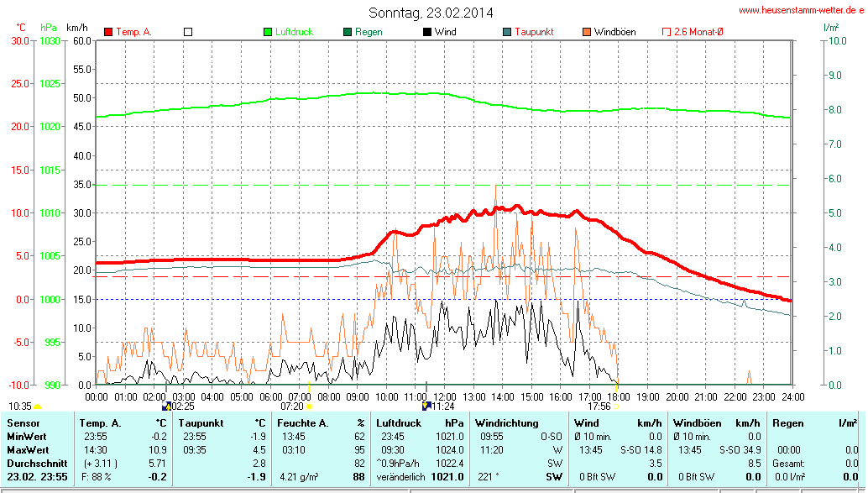Click the moon icon beside 11:24

(x=426, y=406)
